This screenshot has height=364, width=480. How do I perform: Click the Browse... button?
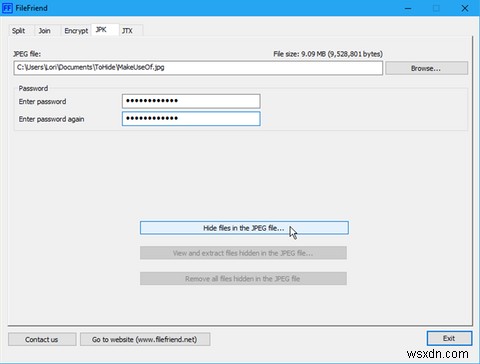pyautogui.click(x=426, y=68)
